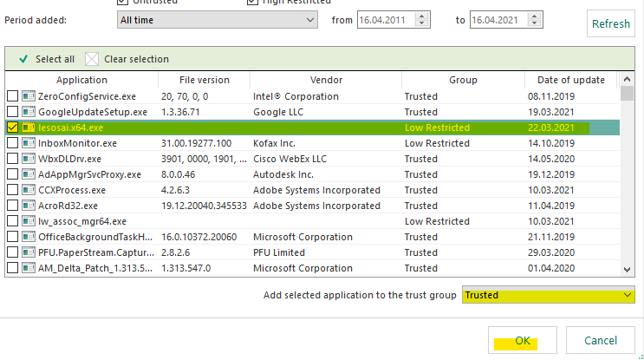Click the AcroRd32.exe application icon

[x=28, y=206]
